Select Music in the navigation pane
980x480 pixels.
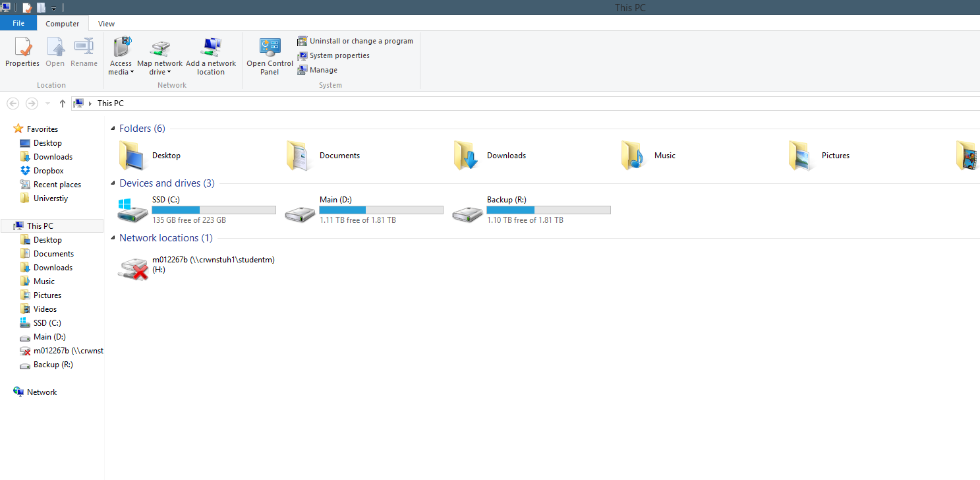[44, 282]
